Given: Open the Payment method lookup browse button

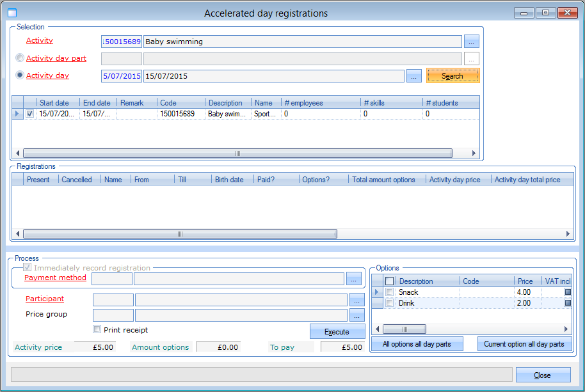Looking at the screenshot, I should point(354,279).
